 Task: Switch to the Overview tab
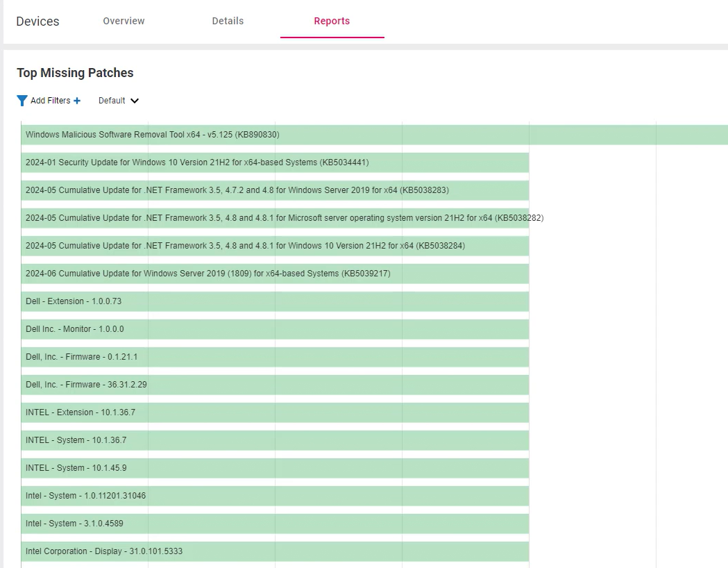coord(124,21)
